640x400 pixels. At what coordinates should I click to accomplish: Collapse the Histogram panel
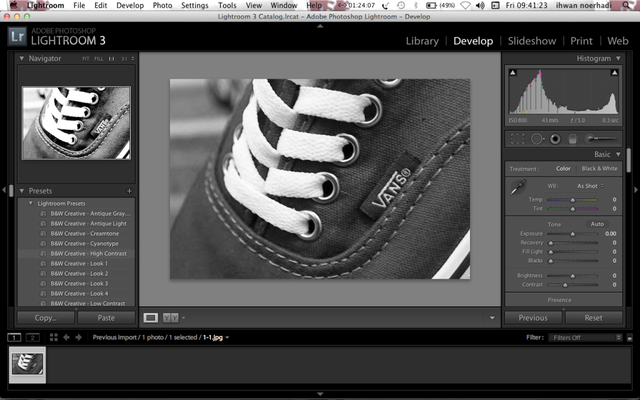pyautogui.click(x=618, y=58)
